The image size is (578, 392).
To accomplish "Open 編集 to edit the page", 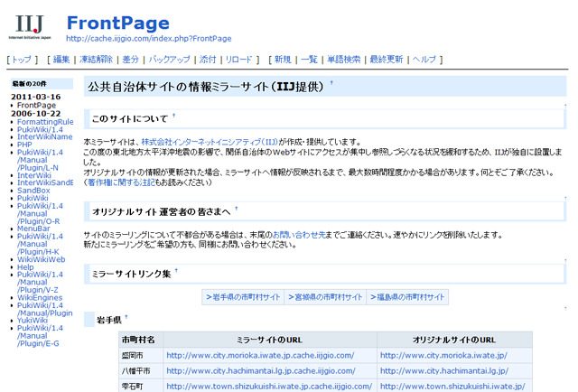I will pyautogui.click(x=61, y=60).
